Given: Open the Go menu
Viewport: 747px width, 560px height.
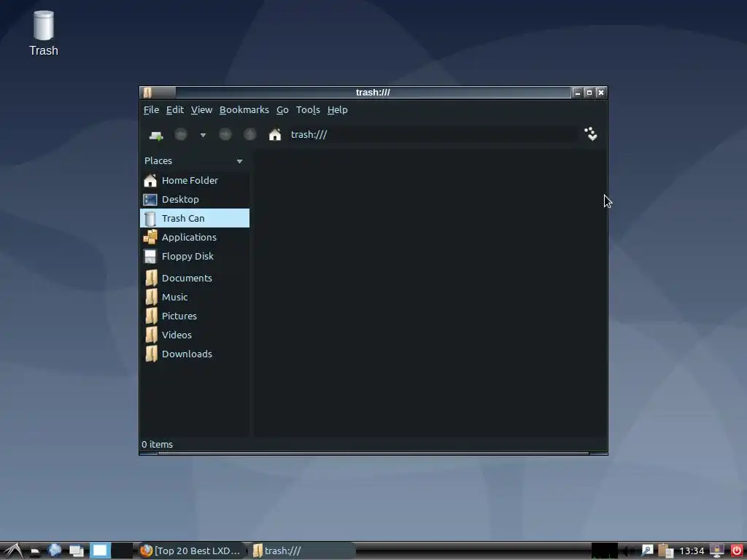Looking at the screenshot, I should (282, 110).
